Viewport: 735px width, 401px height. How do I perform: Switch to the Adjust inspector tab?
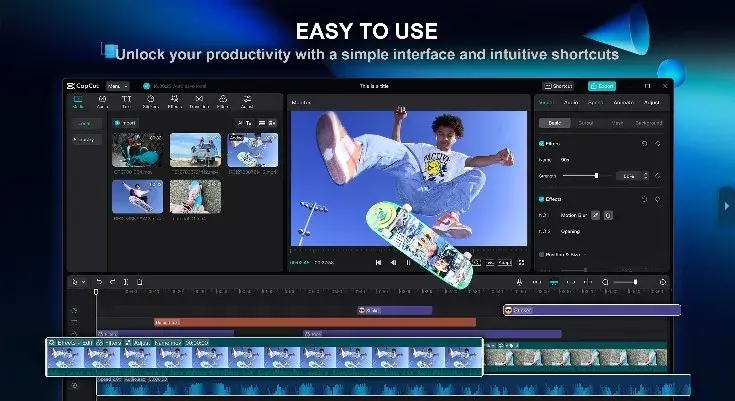click(652, 102)
